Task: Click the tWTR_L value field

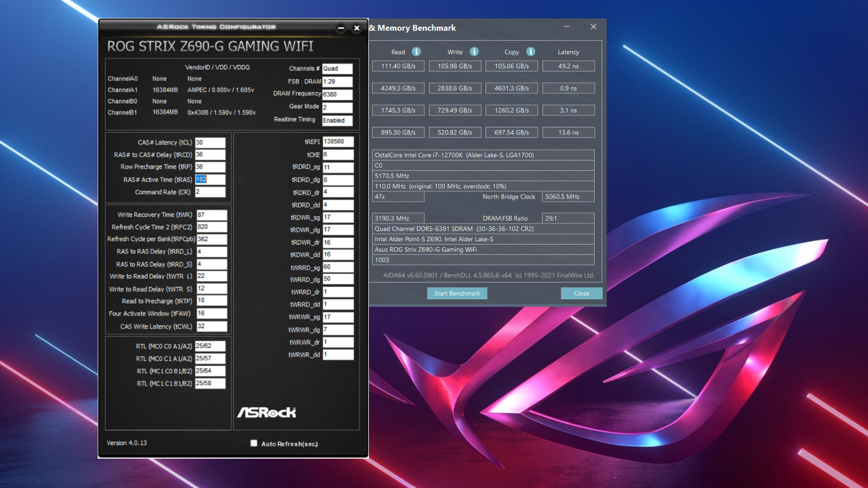Action: tap(212, 276)
